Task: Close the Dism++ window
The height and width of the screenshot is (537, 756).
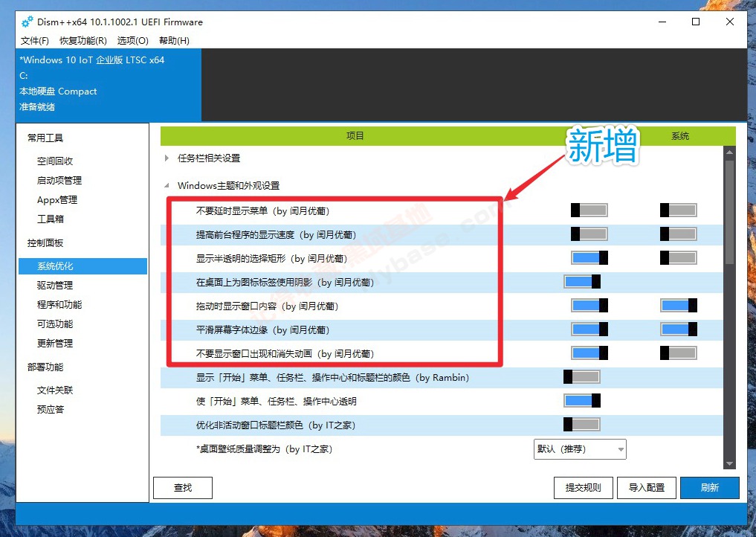Action: click(730, 22)
